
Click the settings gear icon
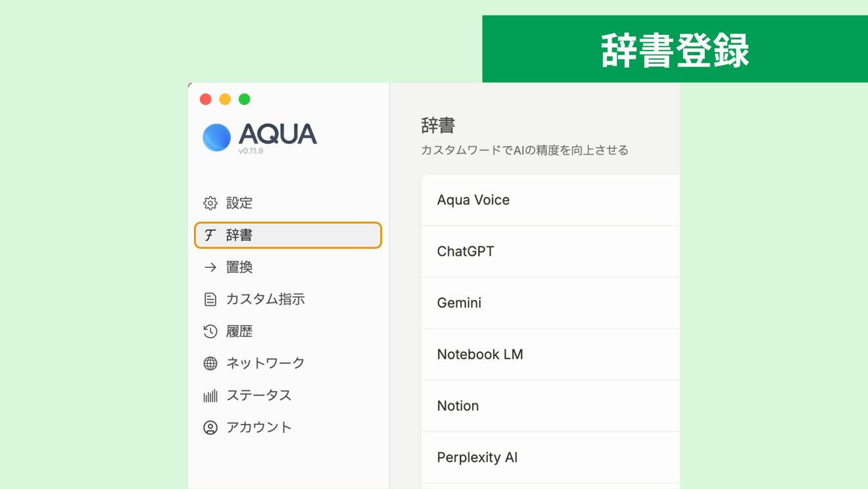pyautogui.click(x=210, y=203)
